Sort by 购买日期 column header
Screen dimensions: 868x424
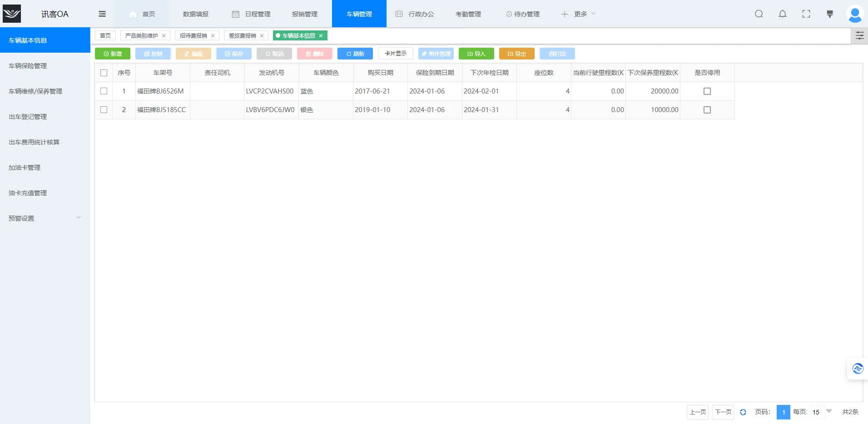[x=381, y=73]
